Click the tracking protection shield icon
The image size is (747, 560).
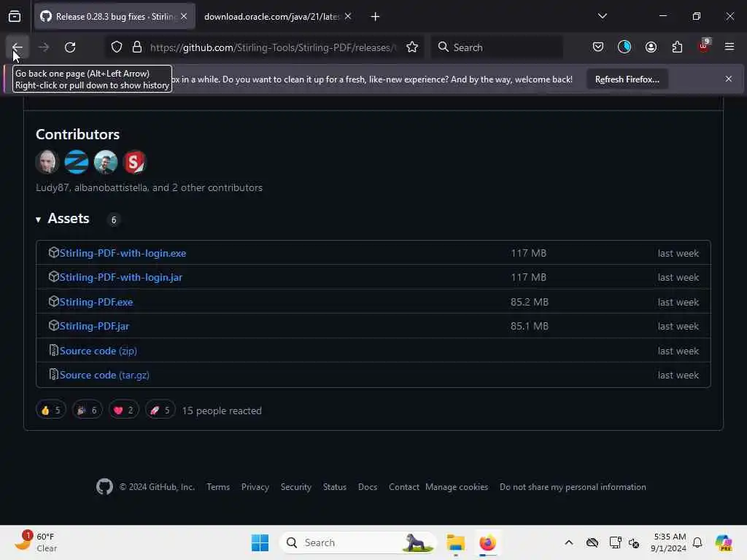117,47
